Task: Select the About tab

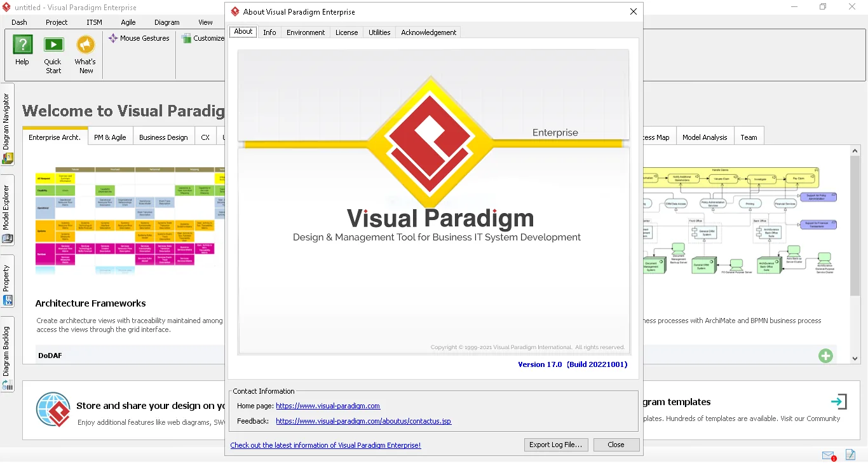Action: pos(243,32)
